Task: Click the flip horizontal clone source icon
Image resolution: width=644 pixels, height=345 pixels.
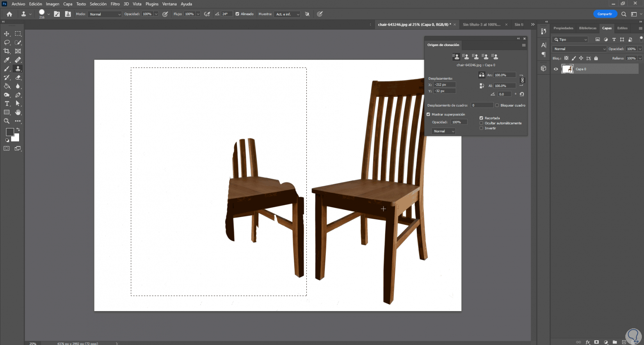Action: pos(482,75)
